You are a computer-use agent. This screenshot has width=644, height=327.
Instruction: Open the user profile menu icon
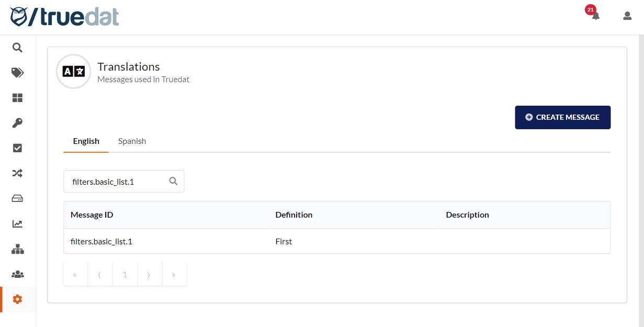coord(627,16)
